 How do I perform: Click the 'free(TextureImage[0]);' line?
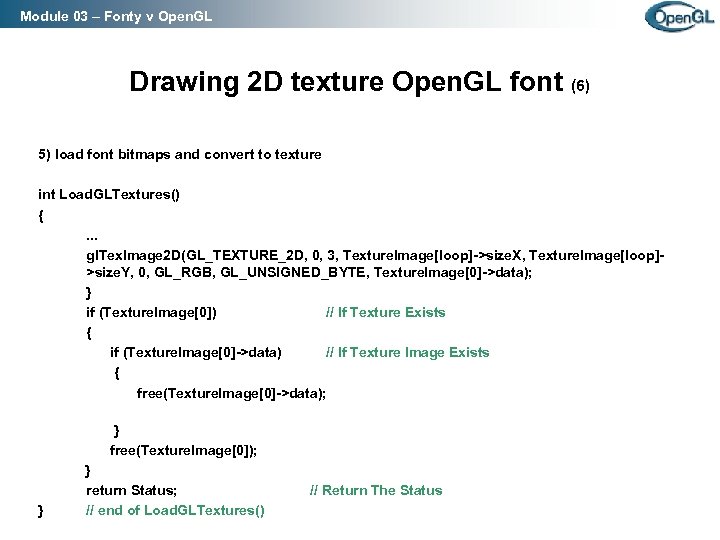183,450
